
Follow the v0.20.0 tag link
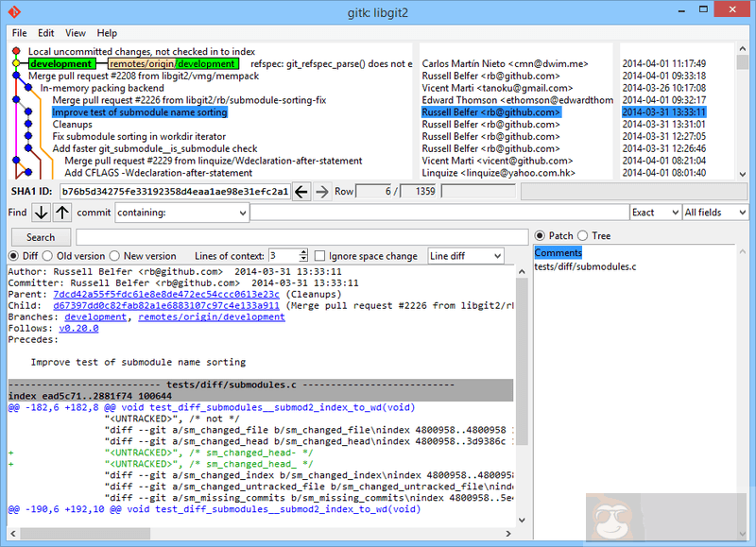tap(78, 329)
